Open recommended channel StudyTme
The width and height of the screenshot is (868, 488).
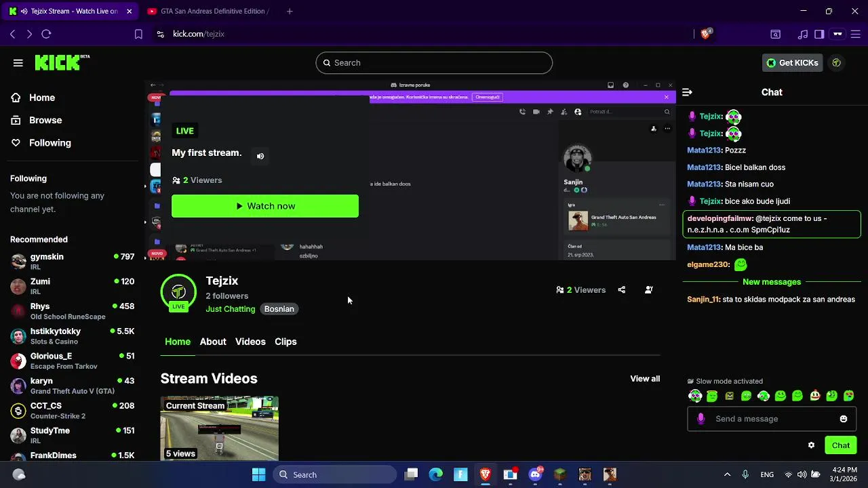point(73,435)
